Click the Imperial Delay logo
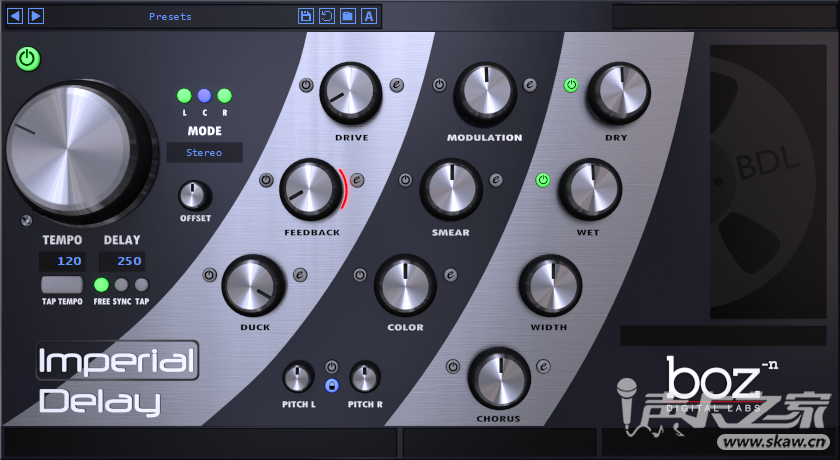 pos(117,379)
